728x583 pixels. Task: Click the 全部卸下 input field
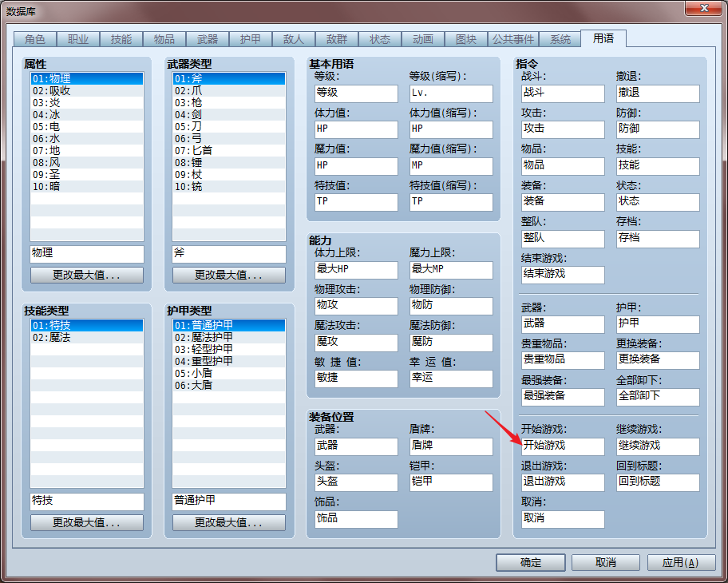pos(658,397)
